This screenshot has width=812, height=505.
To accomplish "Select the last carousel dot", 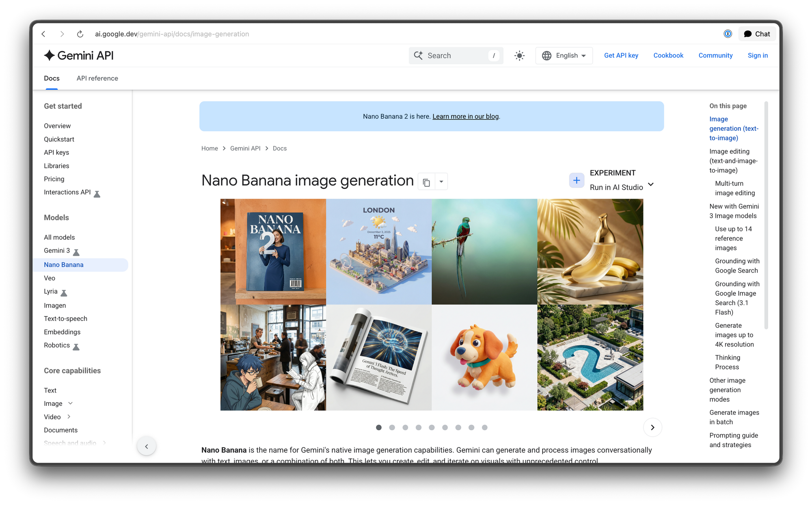I will click(x=484, y=427).
